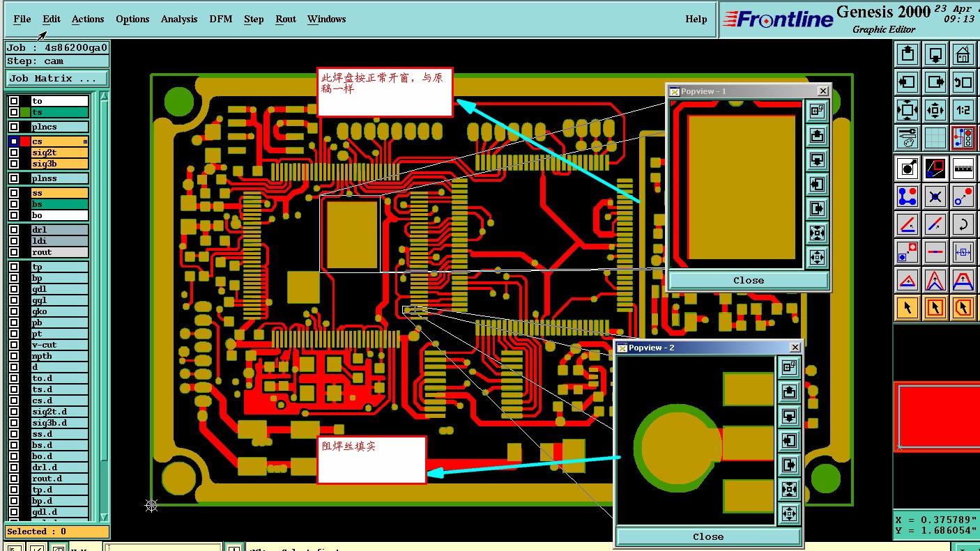980x551 pixels.
Task: Click the layer list scrollbar down arrow
Action: 104,517
